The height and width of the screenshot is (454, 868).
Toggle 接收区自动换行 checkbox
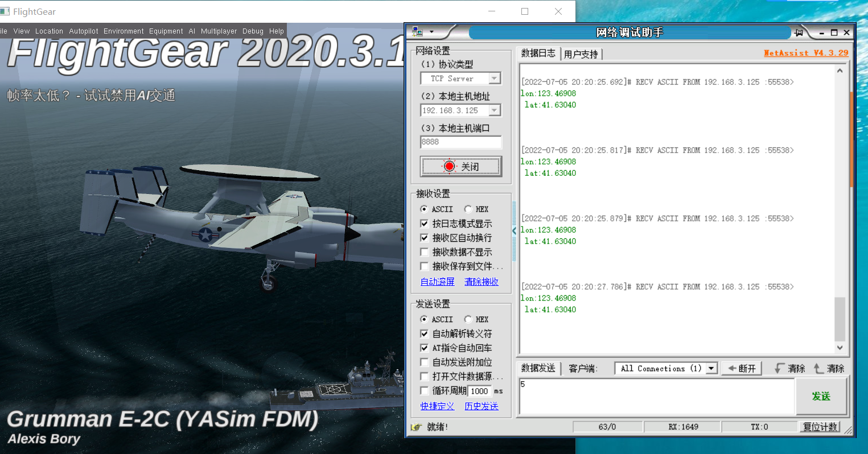point(424,238)
